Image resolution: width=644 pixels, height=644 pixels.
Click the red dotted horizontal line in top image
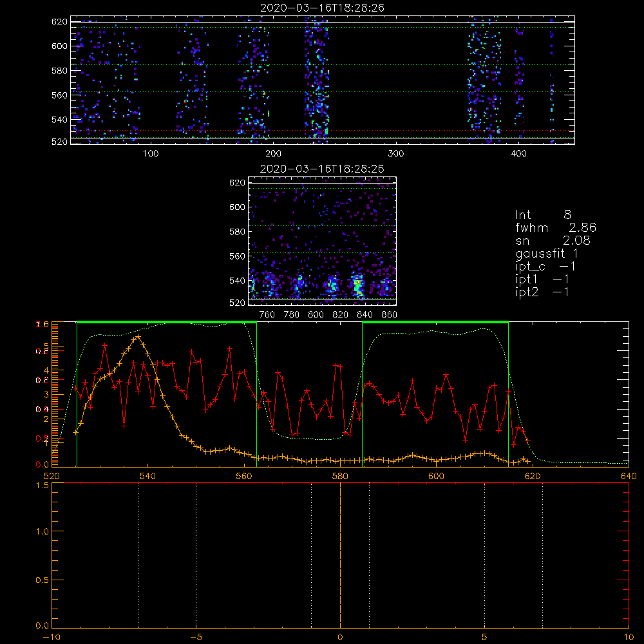coord(323,131)
